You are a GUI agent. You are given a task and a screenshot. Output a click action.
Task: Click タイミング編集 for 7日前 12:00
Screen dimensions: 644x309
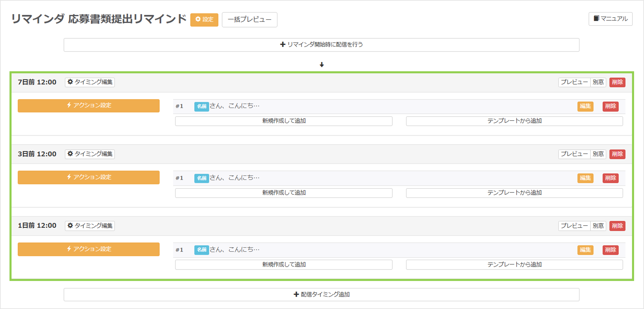[90, 82]
